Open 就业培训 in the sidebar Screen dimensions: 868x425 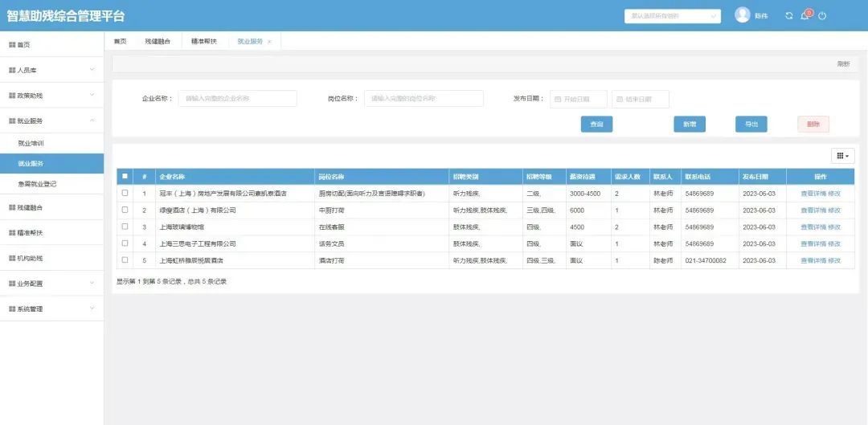tap(31, 143)
